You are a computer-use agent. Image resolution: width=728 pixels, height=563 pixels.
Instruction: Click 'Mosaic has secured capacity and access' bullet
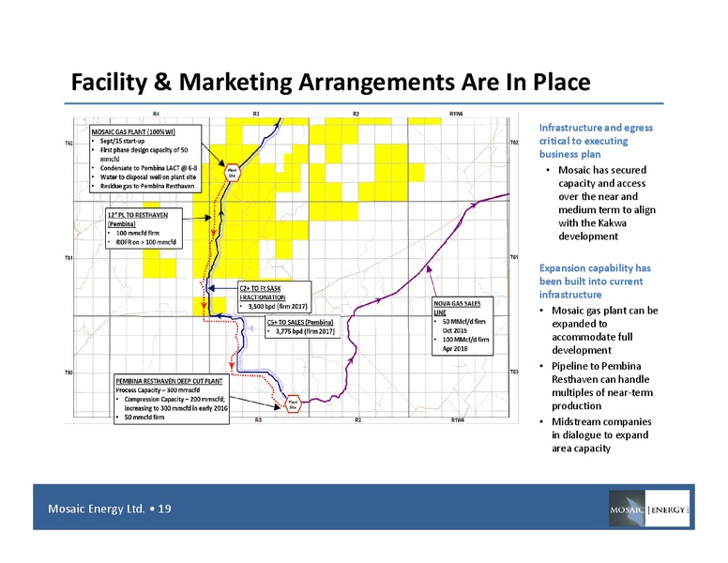tap(606, 203)
